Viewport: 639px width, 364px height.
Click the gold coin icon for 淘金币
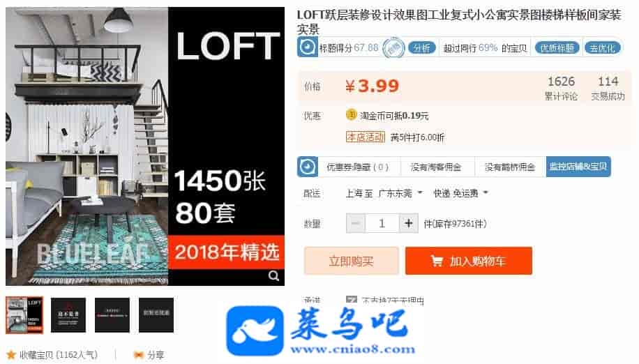click(352, 115)
